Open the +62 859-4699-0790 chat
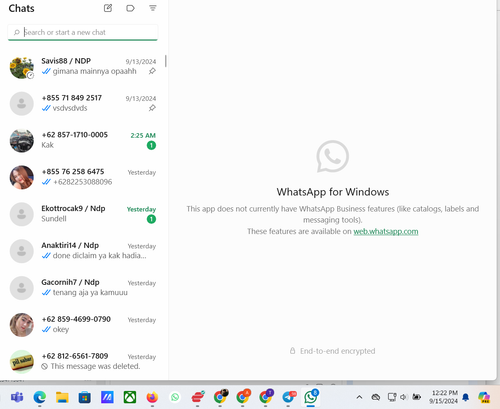The height and width of the screenshot is (409, 500). click(83, 324)
